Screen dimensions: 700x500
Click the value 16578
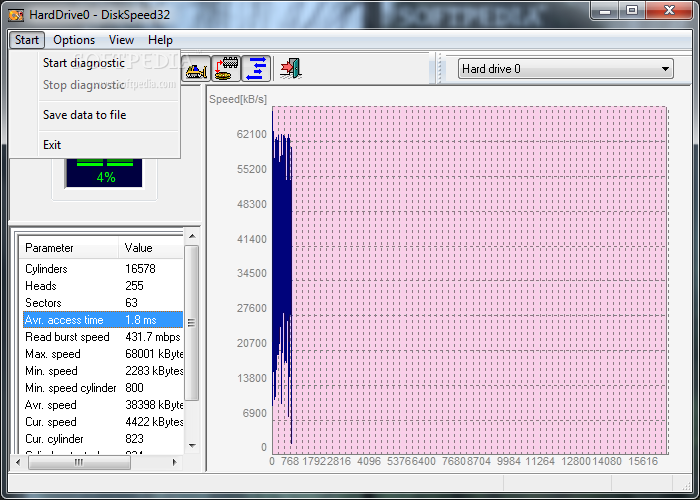pos(140,269)
